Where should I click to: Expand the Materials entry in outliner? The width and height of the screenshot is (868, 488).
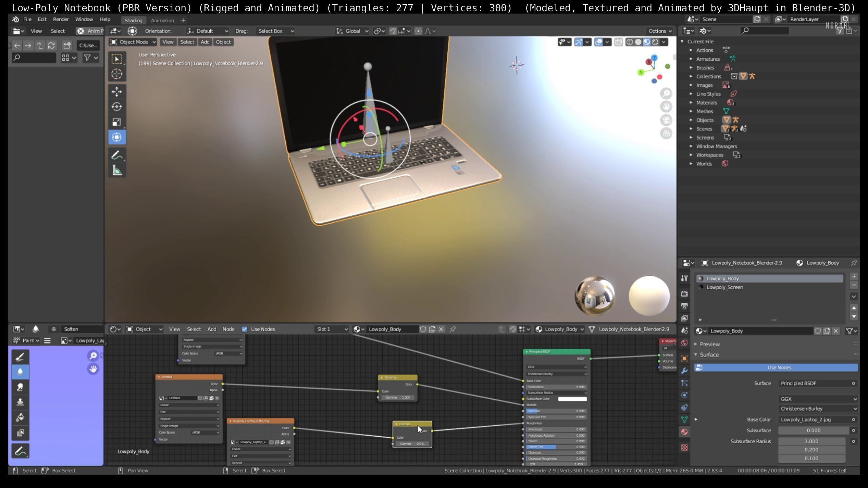click(x=691, y=102)
